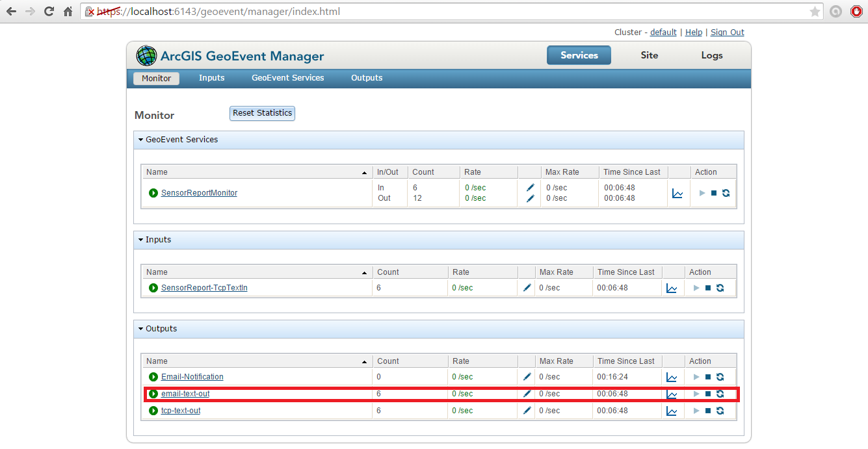Click email-text-out pencil icon
868x449 pixels.
click(x=527, y=394)
